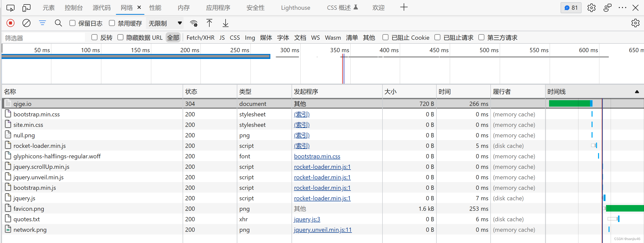Screen dimensions: 644x243
Task: Select the 全部 filter
Action: point(173,37)
